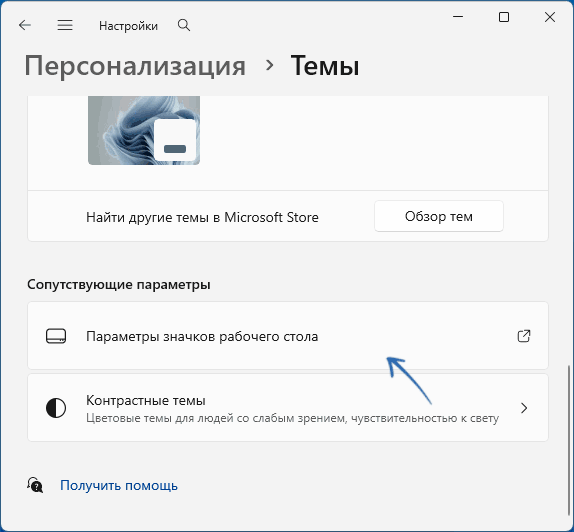Click the half-filled contrast circle icon

[56, 408]
